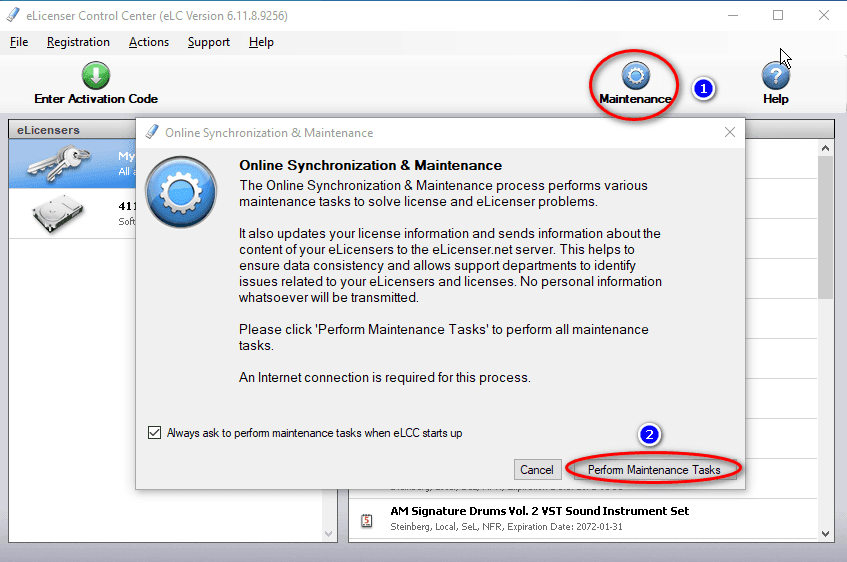
Task: Select AM Signature Drums Vol. 2 license row
Action: (x=583, y=519)
